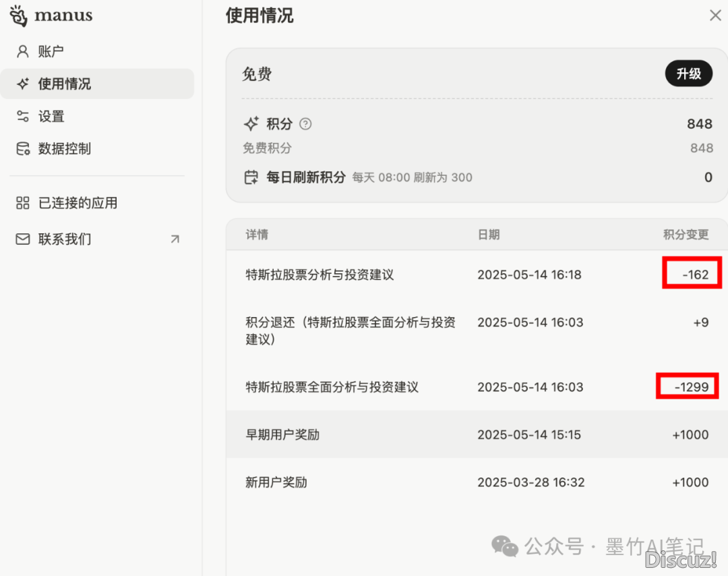Open the 设置 menu item
Image resolution: width=728 pixels, height=576 pixels.
(97, 116)
